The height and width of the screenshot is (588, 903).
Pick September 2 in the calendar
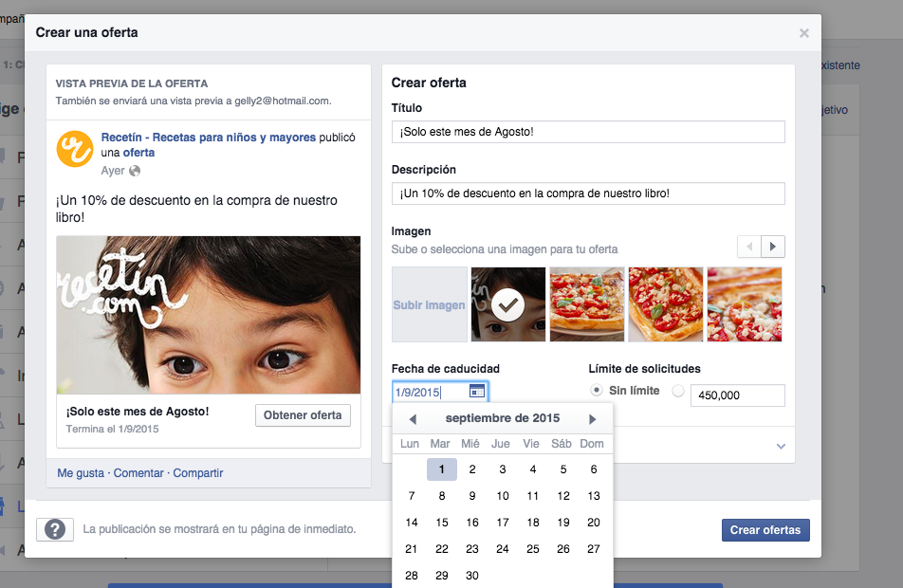pyautogui.click(x=472, y=469)
